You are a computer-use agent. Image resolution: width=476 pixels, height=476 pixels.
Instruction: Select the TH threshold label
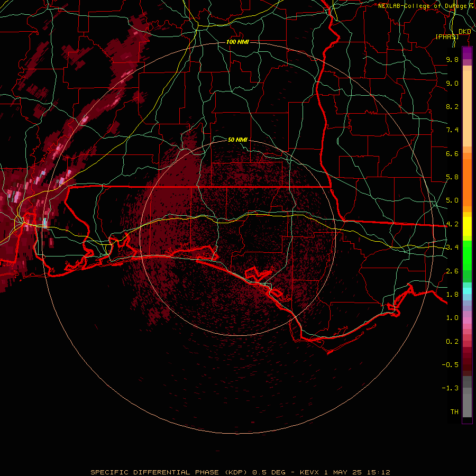pos(454,412)
